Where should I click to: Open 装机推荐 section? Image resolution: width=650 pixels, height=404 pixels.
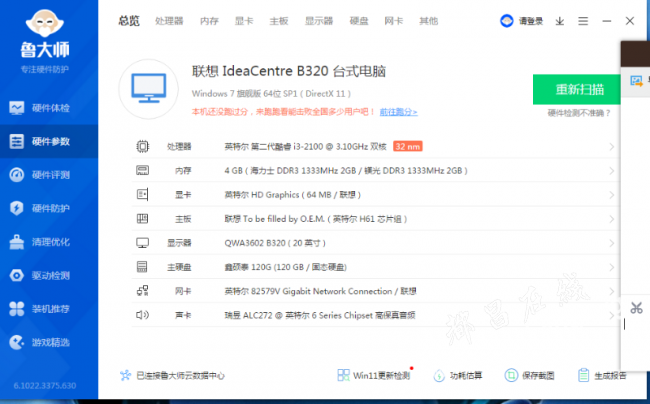[49, 309]
